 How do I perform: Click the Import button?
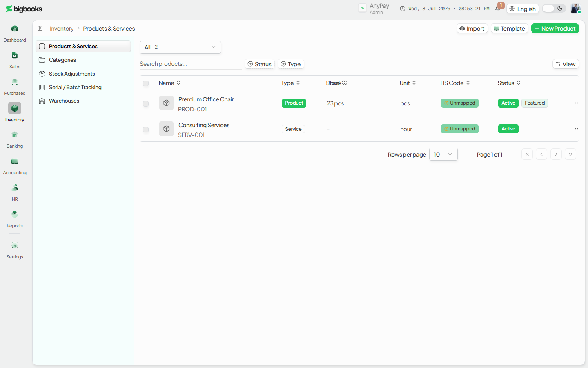pyautogui.click(x=472, y=28)
